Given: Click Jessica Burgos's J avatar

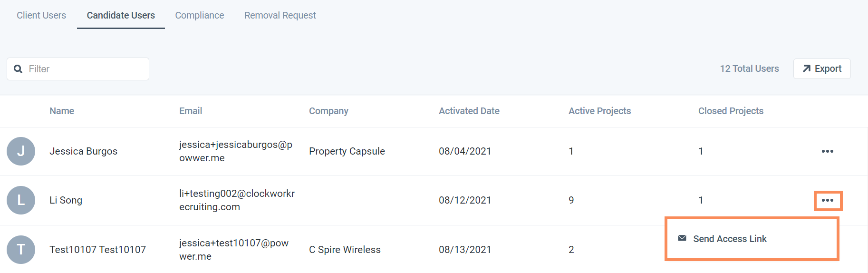Looking at the screenshot, I should click(21, 151).
